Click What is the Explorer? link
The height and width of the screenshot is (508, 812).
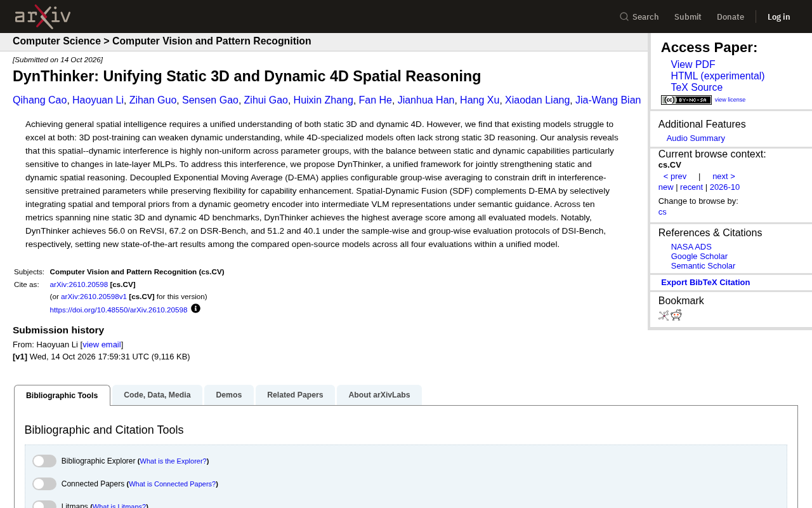point(173,461)
